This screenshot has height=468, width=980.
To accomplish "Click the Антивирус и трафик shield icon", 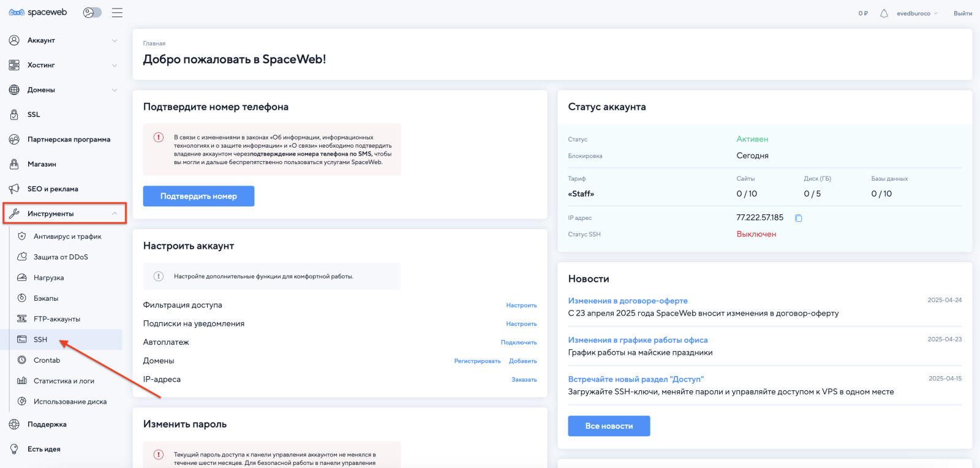I will 22,236.
